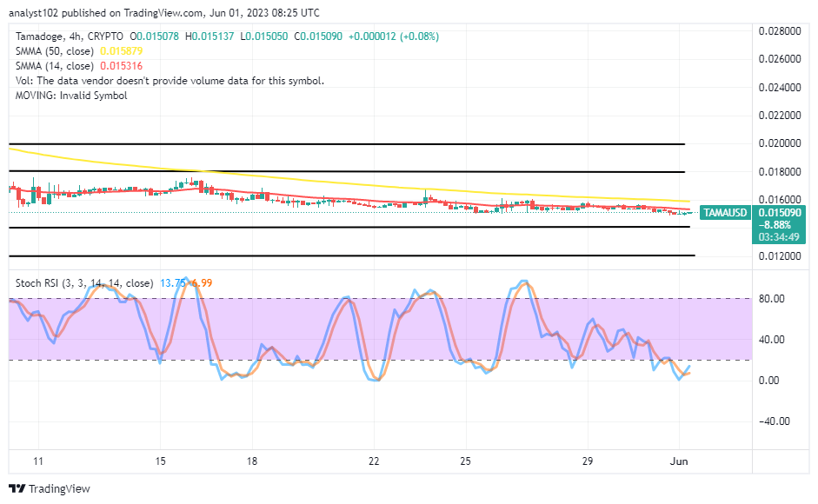Click the close price C0.015090 value
This screenshot has height=504, width=818.
pyautogui.click(x=318, y=36)
